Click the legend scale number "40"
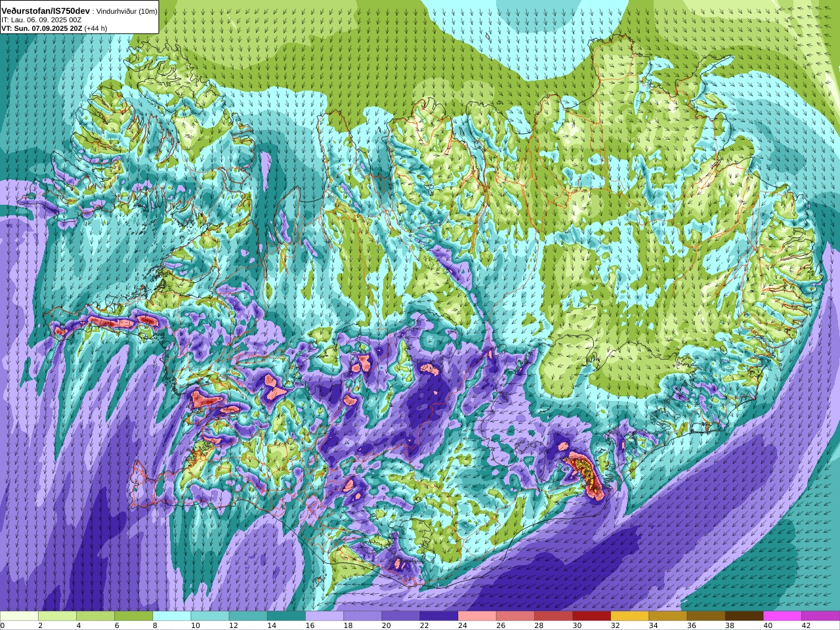Viewport: 840px width, 630px height. click(768, 625)
